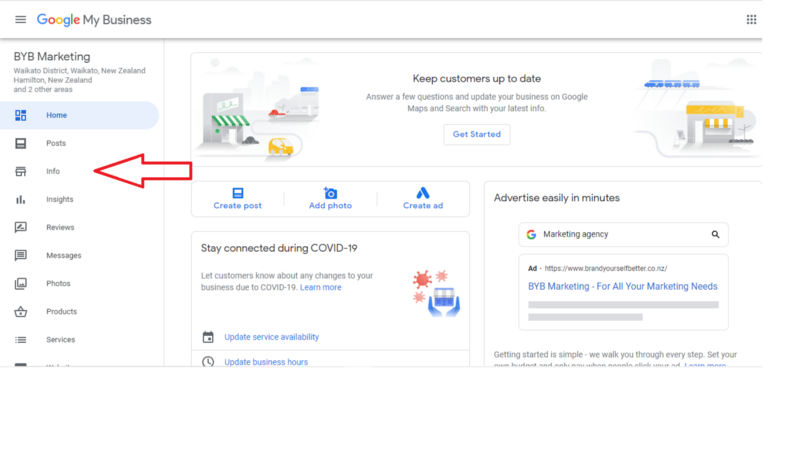Open Update business hours link
This screenshot has height=449, width=800.
tap(266, 362)
